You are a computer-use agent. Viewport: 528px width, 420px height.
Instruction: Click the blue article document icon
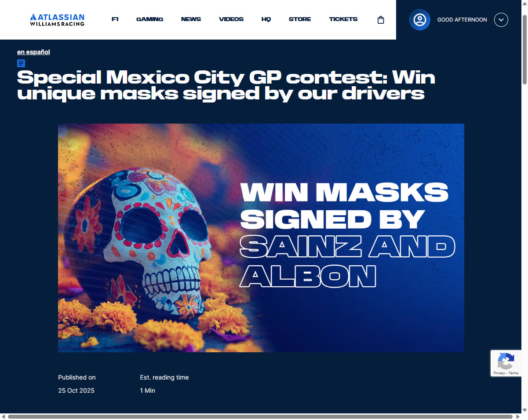[21, 63]
